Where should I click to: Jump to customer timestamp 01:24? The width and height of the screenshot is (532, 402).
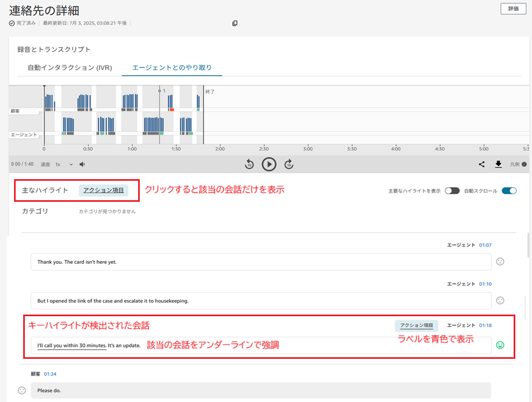click(50, 374)
